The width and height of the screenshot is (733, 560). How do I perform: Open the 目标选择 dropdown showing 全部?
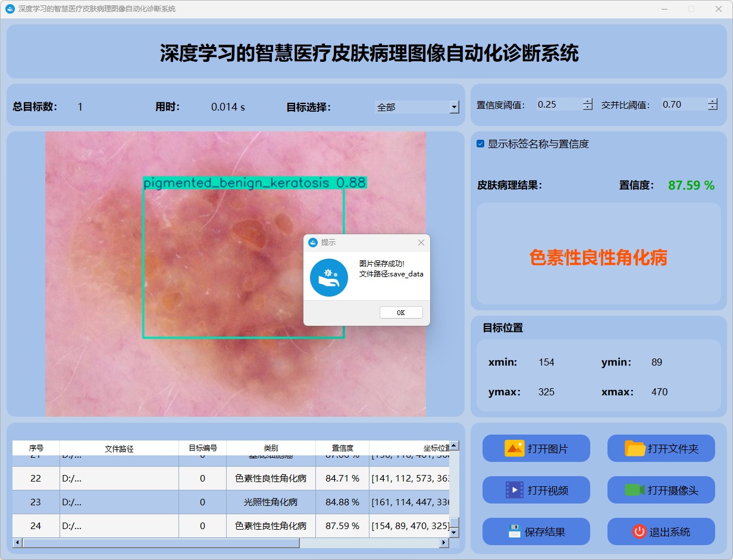[417, 107]
